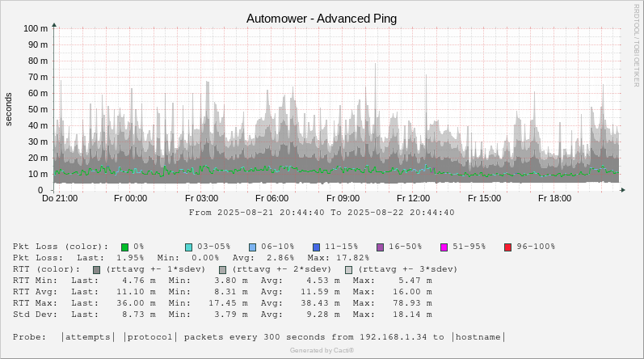This screenshot has height=359, width=644.
Task: Click Std Dev Last value 8.73 m
Action: click(139, 315)
